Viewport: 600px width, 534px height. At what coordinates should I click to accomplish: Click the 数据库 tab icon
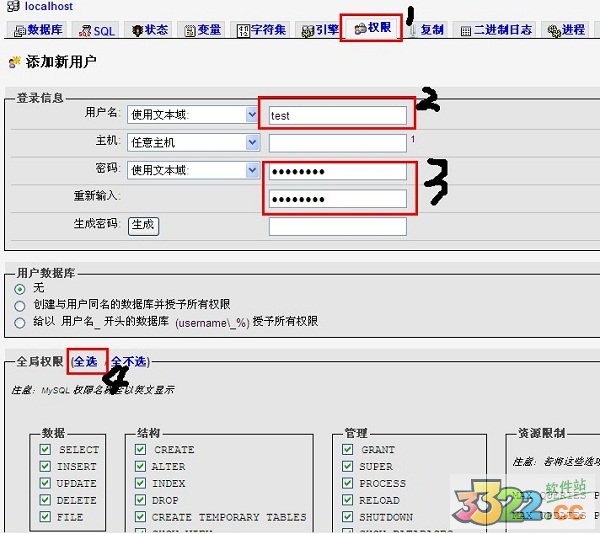[x=20, y=31]
